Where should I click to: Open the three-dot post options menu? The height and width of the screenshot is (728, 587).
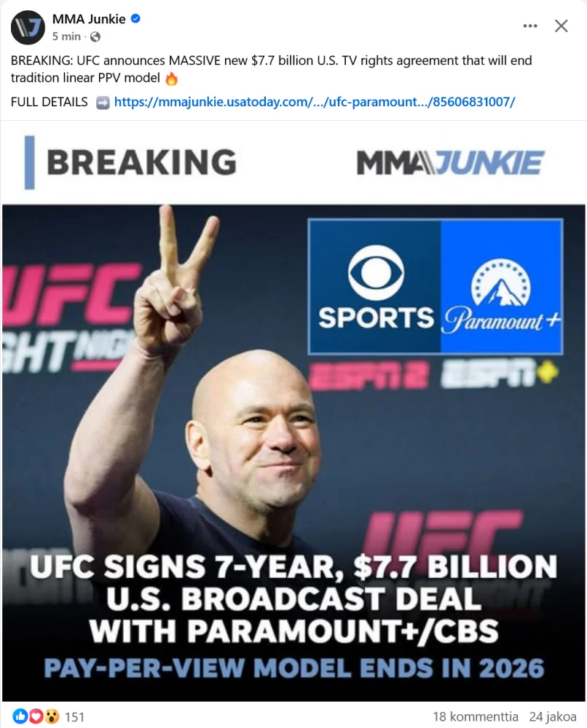point(530,26)
